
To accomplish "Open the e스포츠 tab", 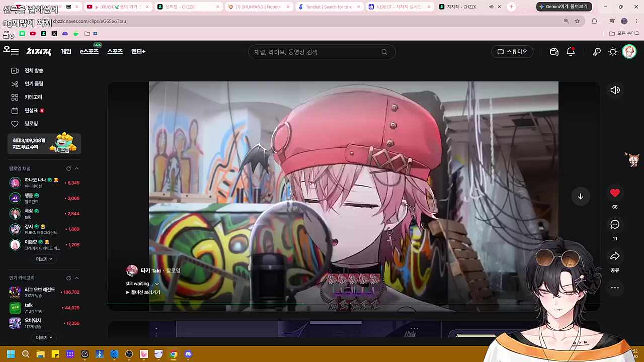I will point(89,52).
